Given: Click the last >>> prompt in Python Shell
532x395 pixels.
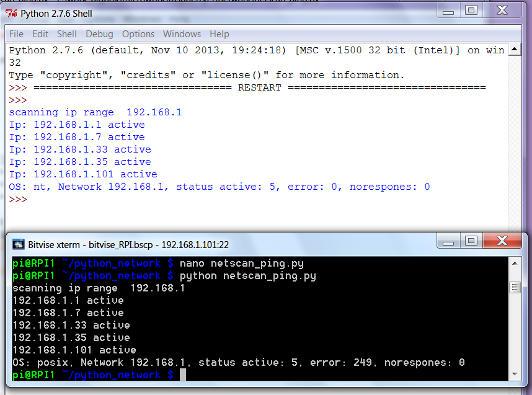Looking at the screenshot, I should tap(18, 199).
